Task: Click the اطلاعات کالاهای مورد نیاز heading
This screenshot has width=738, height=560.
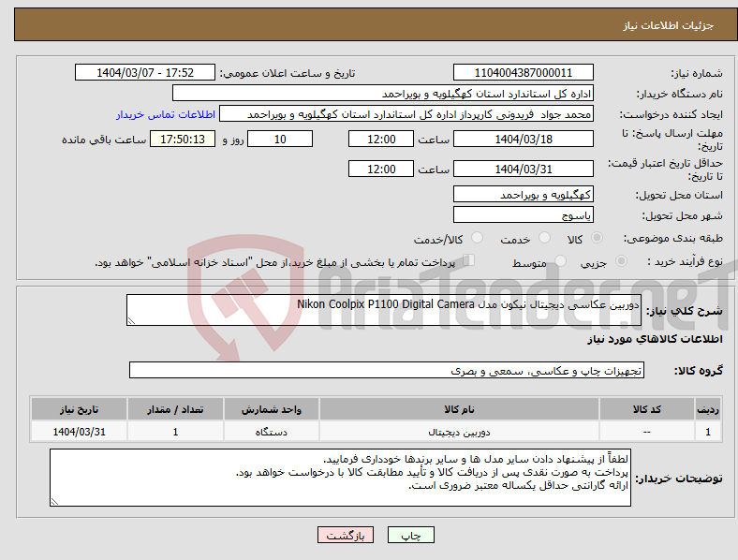Action: tap(655, 339)
